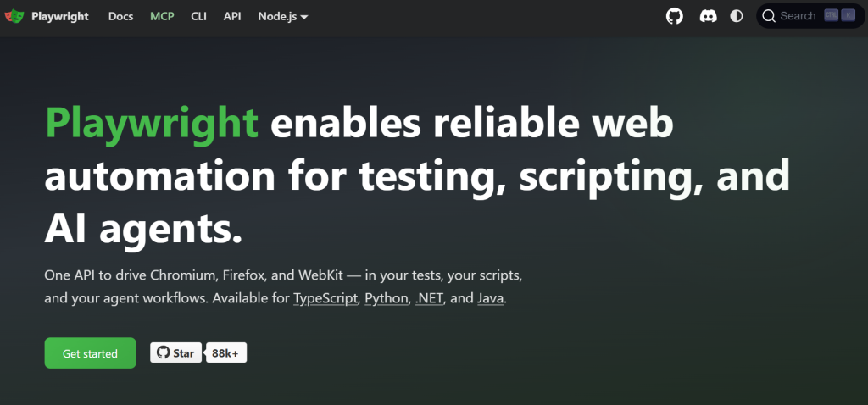This screenshot has height=405, width=868.
Task: Click 'One API to drive Chromium' text
Action: (x=131, y=275)
